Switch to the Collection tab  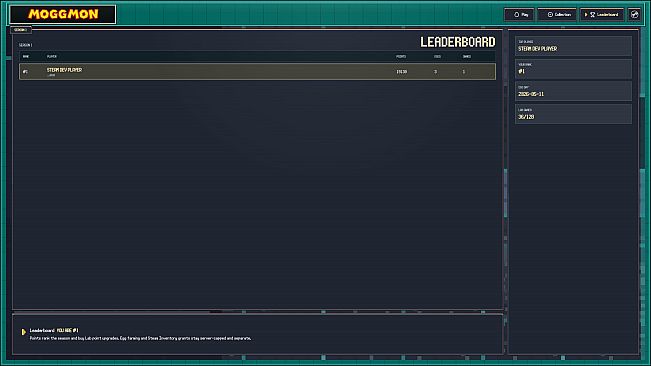(x=557, y=15)
